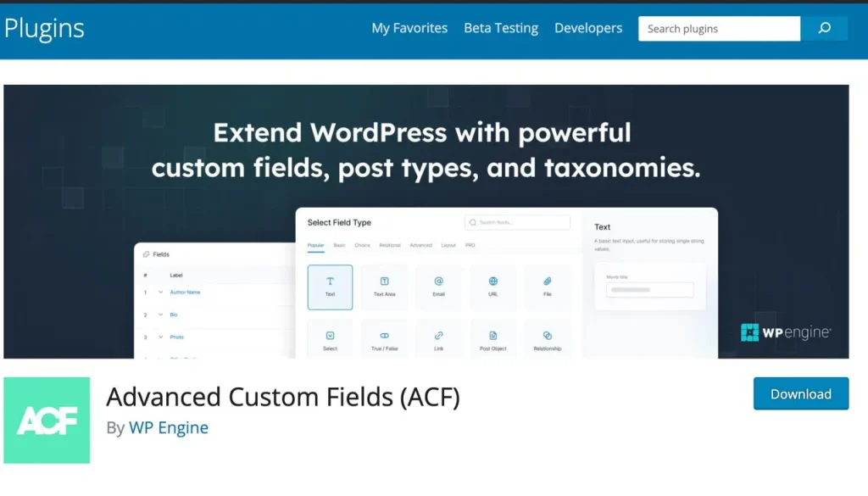Click the Search plugins input field
This screenshot has width=868, height=496.
719,29
